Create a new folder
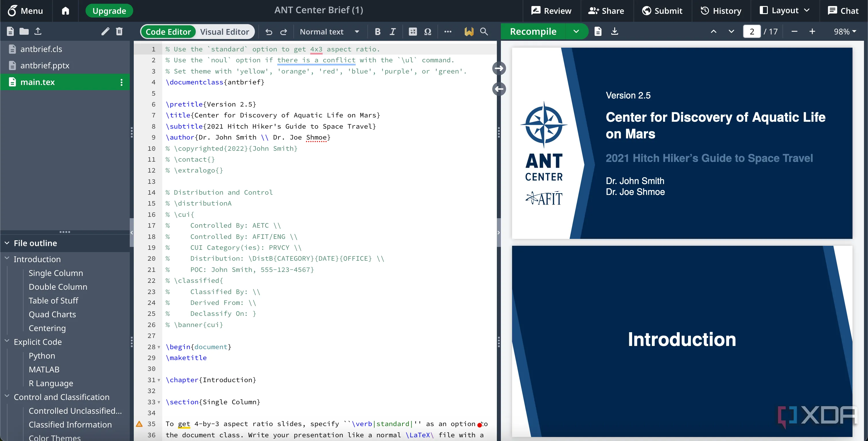Viewport: 868px width, 441px height. click(x=24, y=31)
